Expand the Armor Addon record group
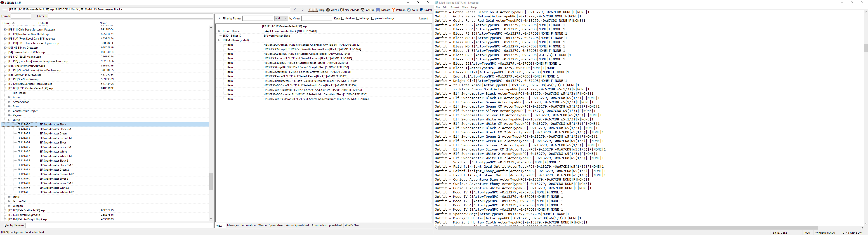Viewport: 868px width, 235px height. [9, 102]
